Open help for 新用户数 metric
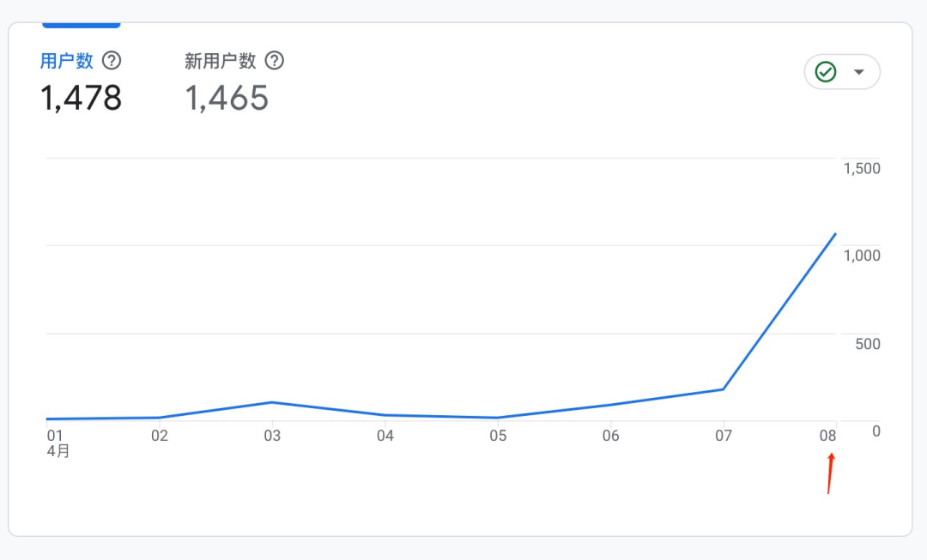 (x=275, y=60)
